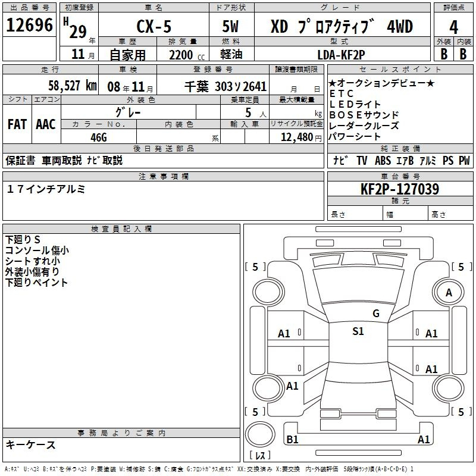Select the car name CX-5

tap(154, 26)
